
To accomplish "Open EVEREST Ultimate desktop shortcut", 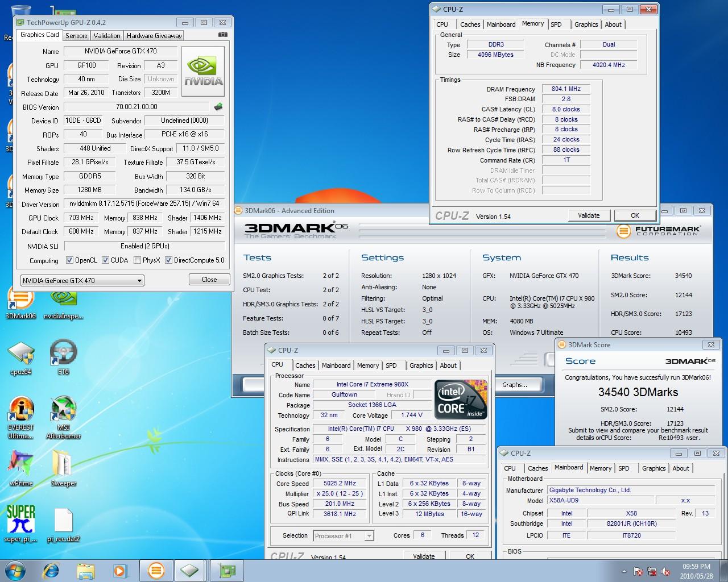I will pos(20,418).
